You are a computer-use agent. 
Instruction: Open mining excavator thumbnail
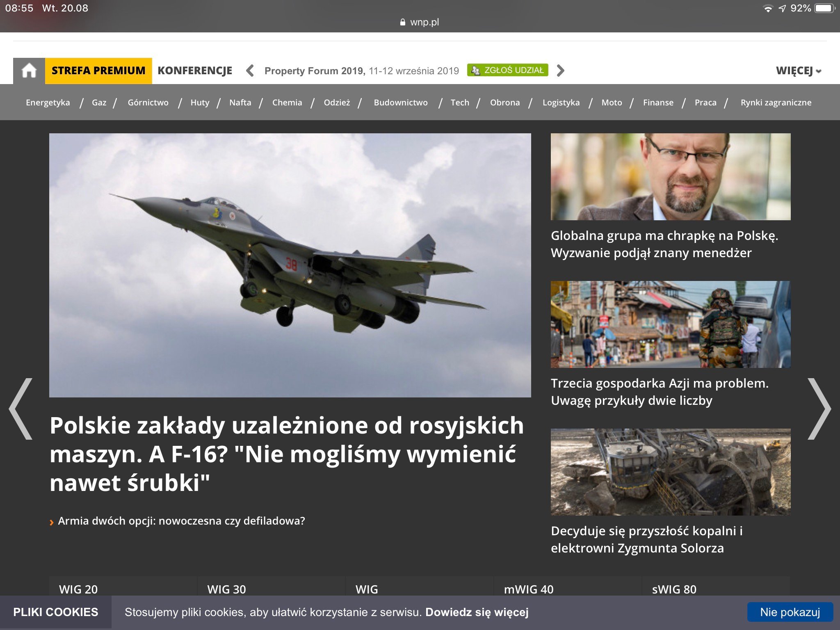pos(671,472)
